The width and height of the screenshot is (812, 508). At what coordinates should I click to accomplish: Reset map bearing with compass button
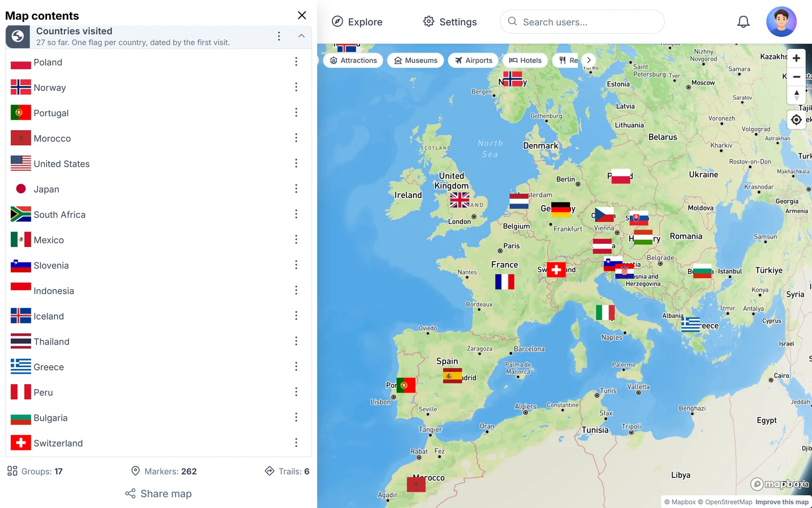pyautogui.click(x=796, y=95)
